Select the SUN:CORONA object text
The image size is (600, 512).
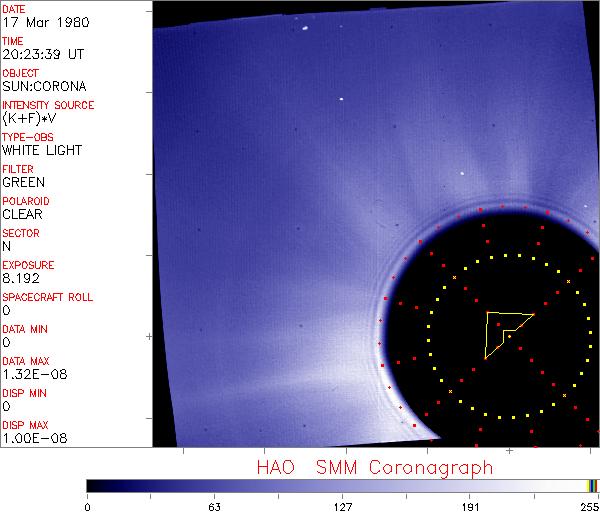point(44,86)
